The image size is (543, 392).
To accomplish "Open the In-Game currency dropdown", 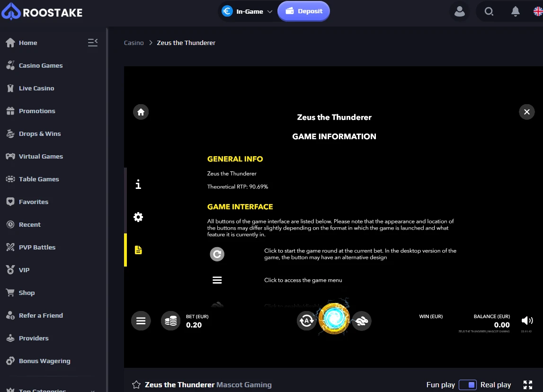I will pyautogui.click(x=247, y=11).
